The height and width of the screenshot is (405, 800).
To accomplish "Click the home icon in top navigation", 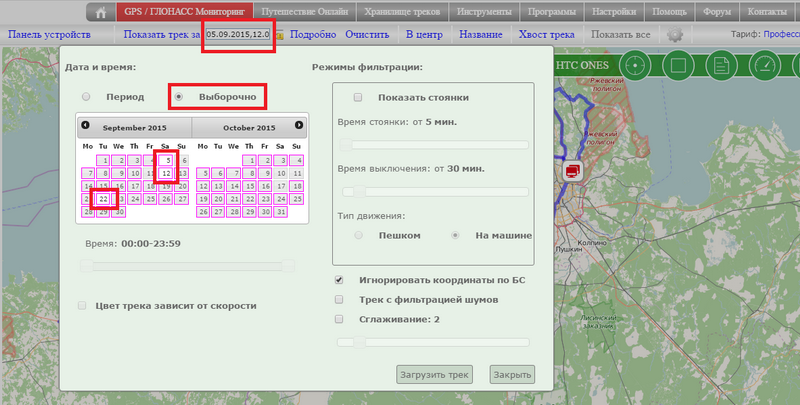I will [x=100, y=12].
